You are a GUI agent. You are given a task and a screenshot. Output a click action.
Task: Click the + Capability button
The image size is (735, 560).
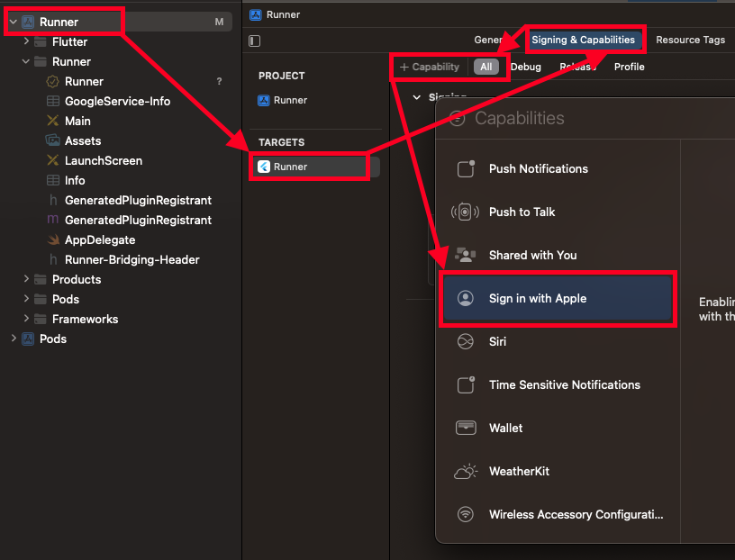pos(430,67)
